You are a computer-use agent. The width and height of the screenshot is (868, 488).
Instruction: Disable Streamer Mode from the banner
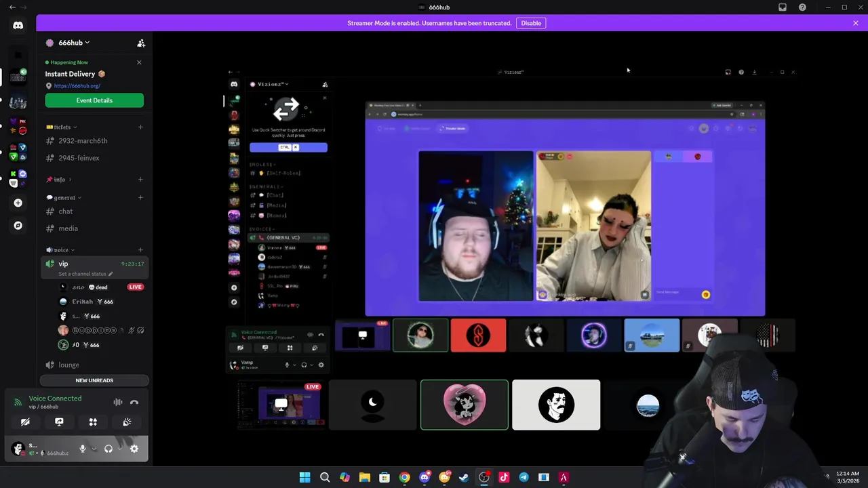click(531, 23)
